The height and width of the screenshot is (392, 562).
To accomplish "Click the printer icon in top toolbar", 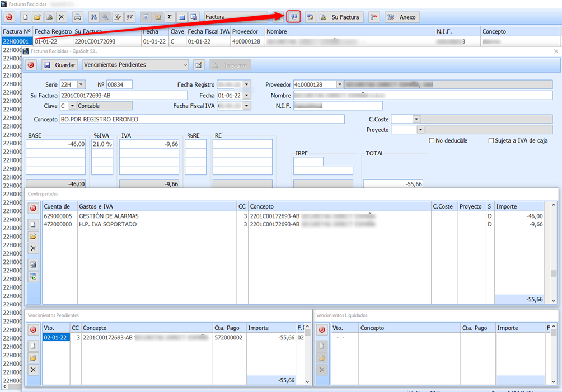I will (78, 17).
